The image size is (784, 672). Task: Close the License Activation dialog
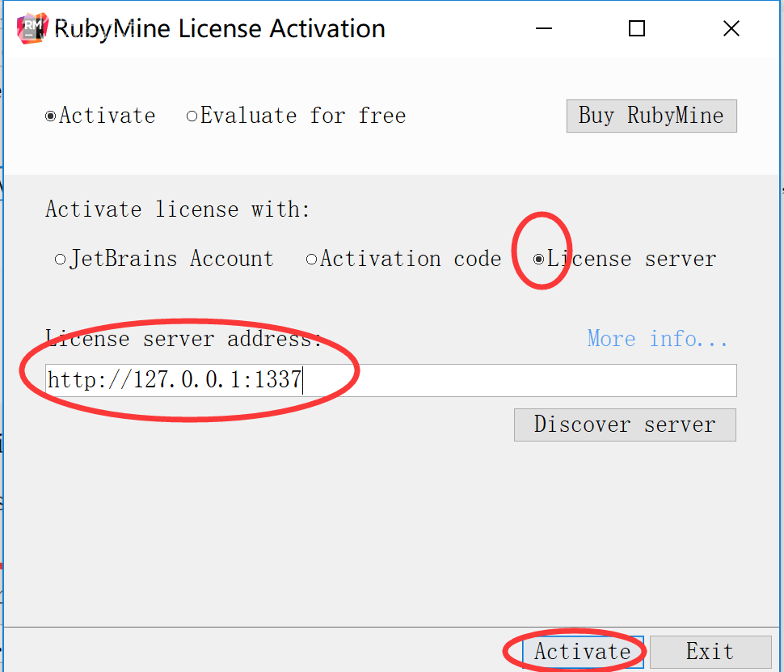tap(731, 28)
